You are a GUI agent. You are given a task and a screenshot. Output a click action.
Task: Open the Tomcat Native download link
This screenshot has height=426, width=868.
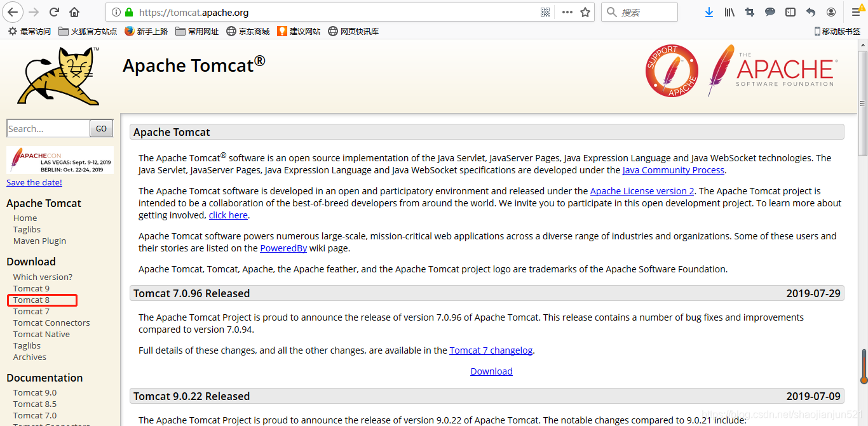[41, 334]
